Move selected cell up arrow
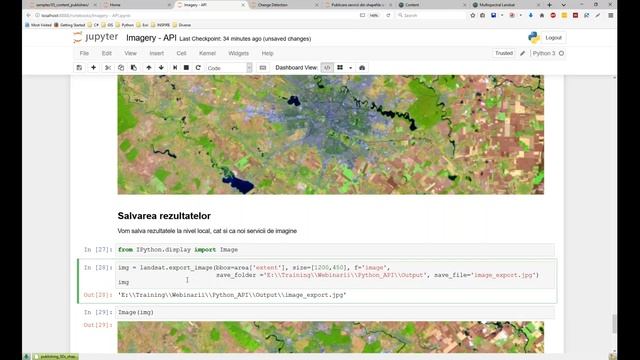Viewport: 640px width, 360px height. pos(149,68)
